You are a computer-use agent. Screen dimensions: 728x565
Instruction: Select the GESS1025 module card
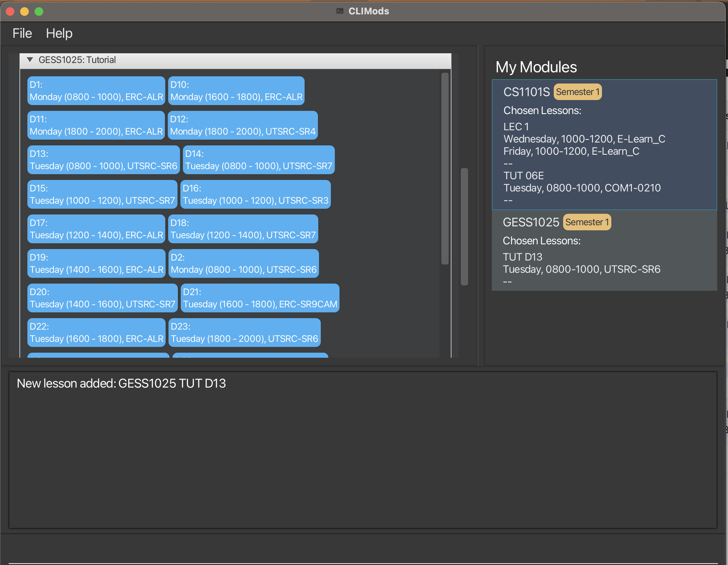pyautogui.click(x=604, y=250)
